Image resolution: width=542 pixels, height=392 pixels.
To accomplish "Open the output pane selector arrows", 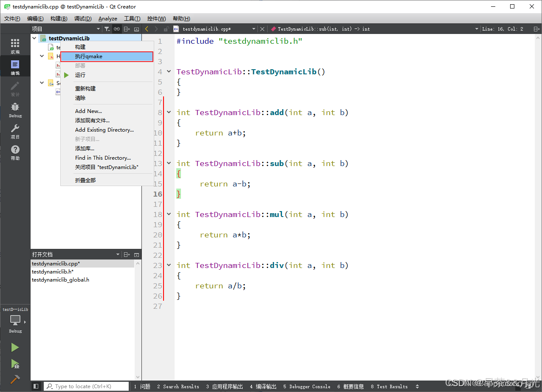I will (x=417, y=386).
